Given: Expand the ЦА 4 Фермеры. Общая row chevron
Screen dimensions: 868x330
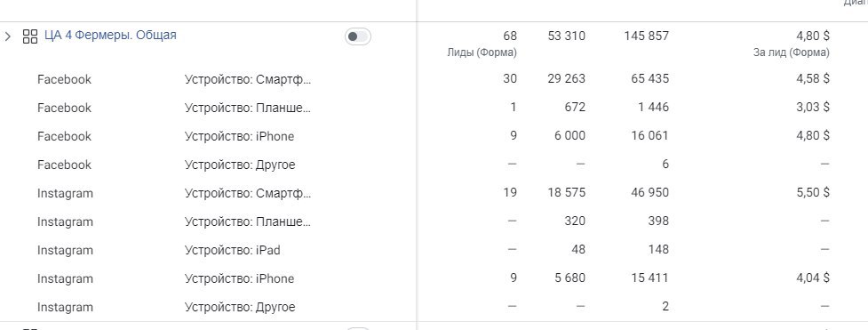Looking at the screenshot, I should tap(7, 36).
